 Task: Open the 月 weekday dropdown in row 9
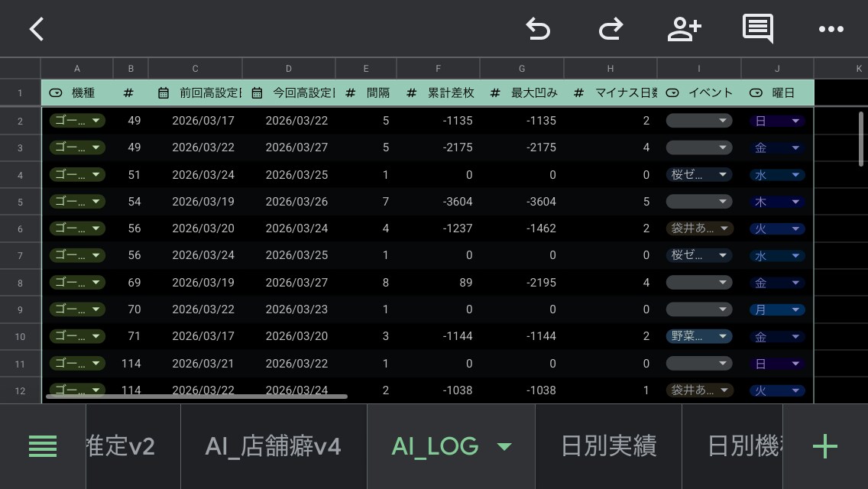[x=776, y=309]
